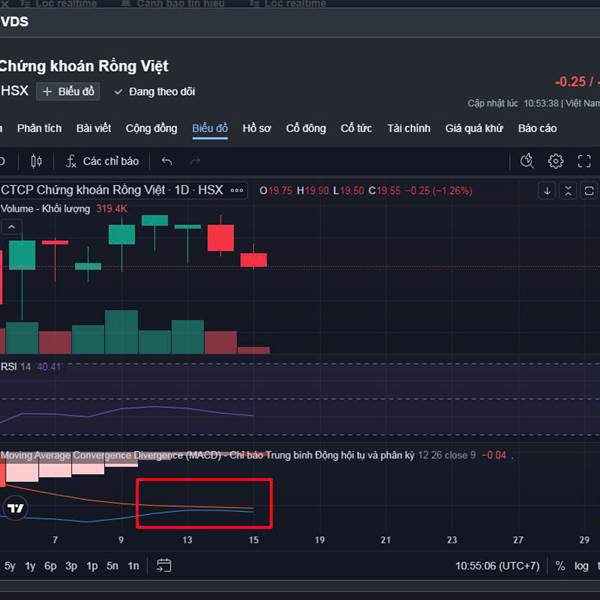Select the 1n time range
The height and width of the screenshot is (600, 600).
tap(133, 566)
